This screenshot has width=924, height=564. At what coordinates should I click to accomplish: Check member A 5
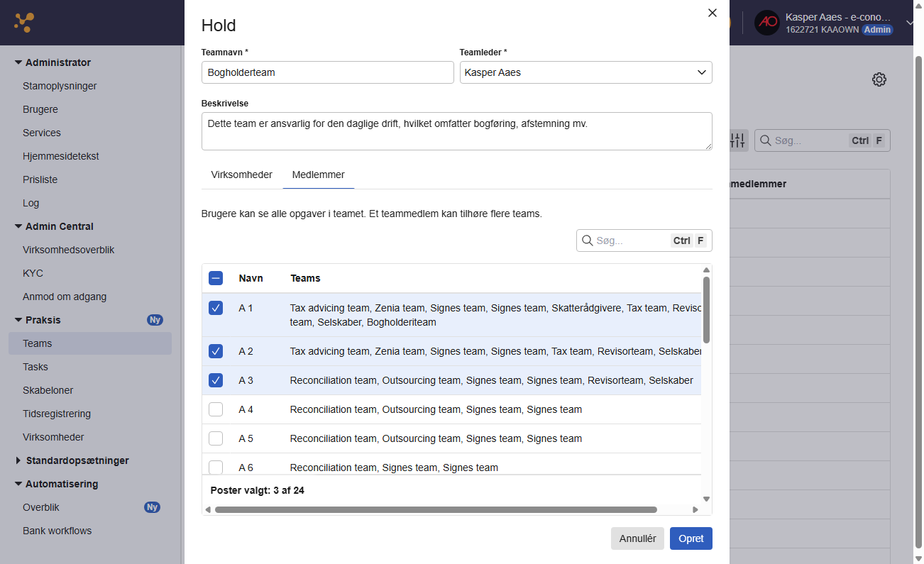(x=216, y=438)
